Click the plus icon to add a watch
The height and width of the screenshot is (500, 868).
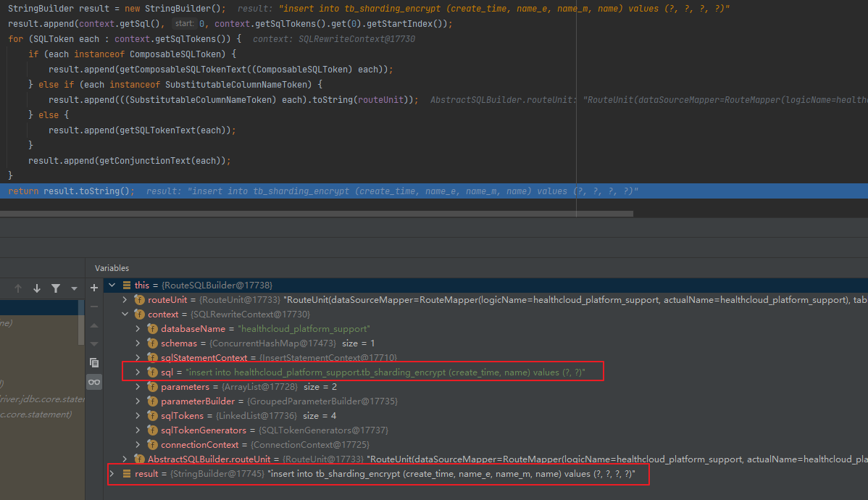click(x=94, y=288)
